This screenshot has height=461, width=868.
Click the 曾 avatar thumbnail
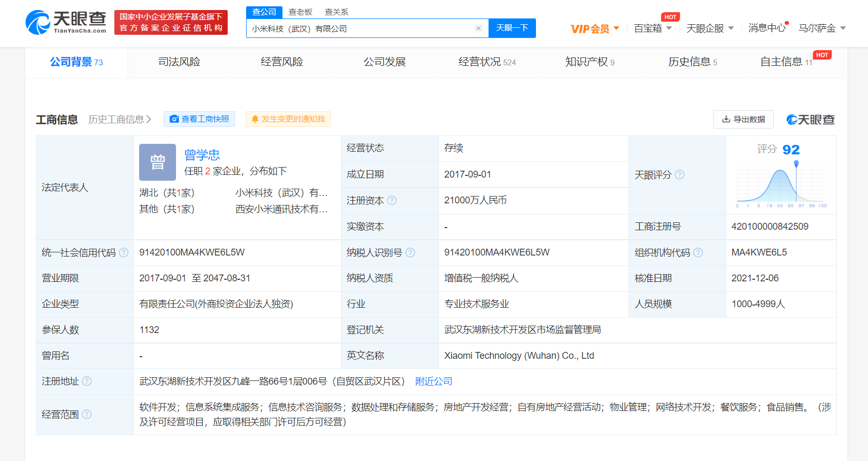coord(158,162)
